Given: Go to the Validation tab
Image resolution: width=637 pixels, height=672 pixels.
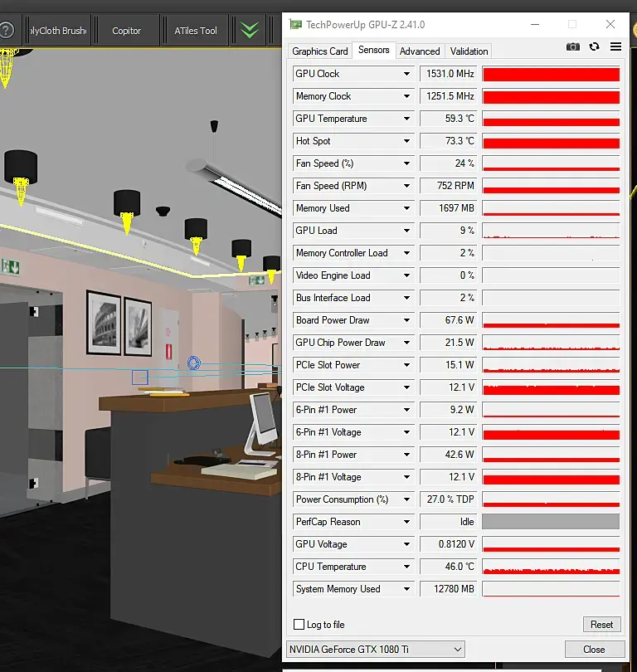Looking at the screenshot, I should pos(469,51).
